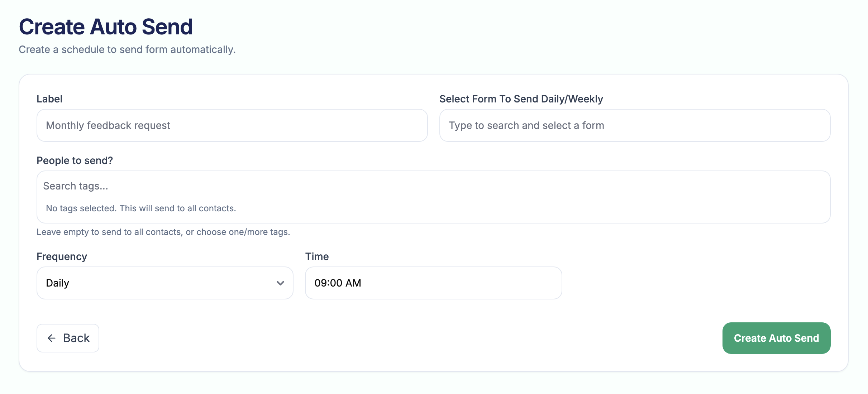The width and height of the screenshot is (868, 394).
Task: Change frequency from Daily to another option
Action: coord(164,283)
